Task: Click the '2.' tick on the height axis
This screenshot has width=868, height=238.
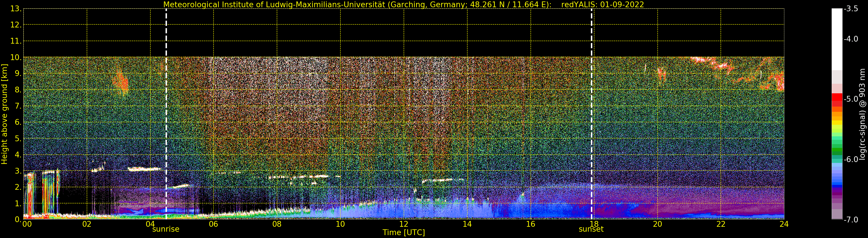Action: [18, 187]
